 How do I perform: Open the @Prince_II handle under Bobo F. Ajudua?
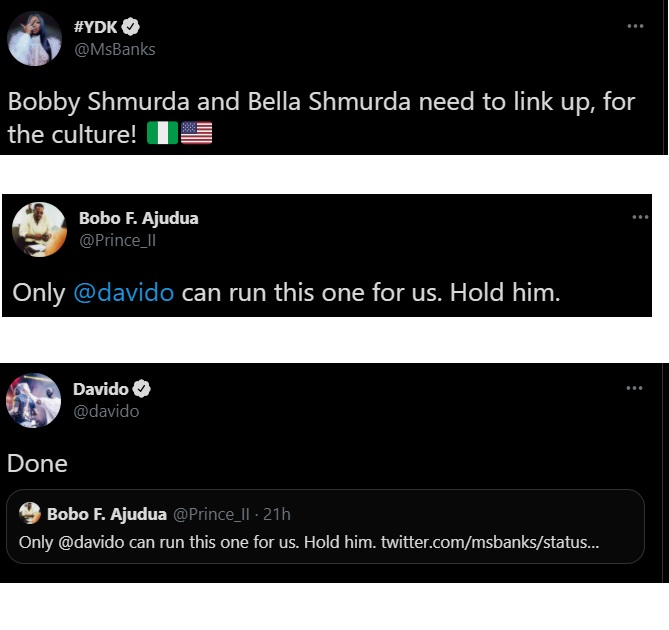tap(119, 240)
